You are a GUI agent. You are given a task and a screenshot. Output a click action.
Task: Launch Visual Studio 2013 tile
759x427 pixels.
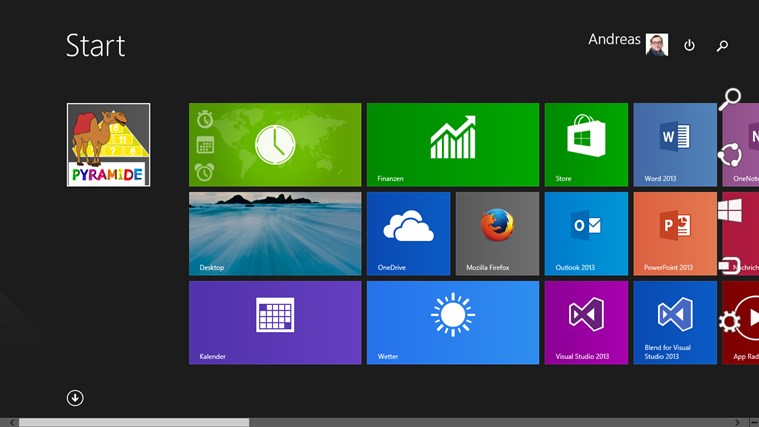(586, 323)
